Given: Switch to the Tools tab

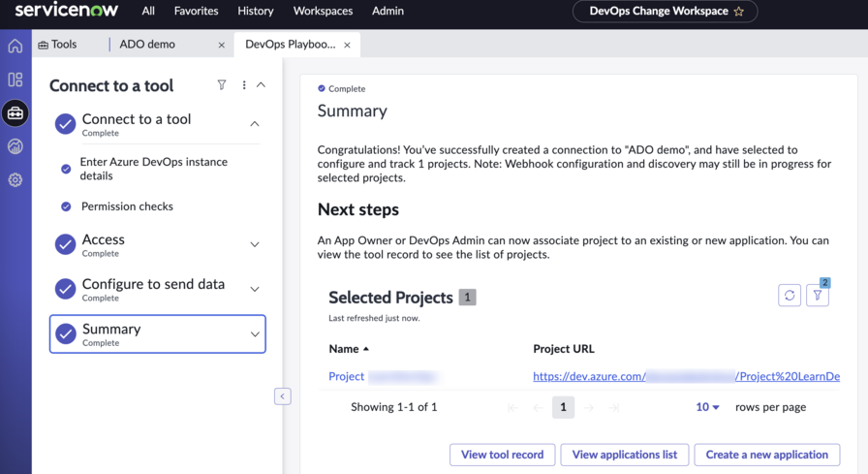Looking at the screenshot, I should [x=57, y=45].
